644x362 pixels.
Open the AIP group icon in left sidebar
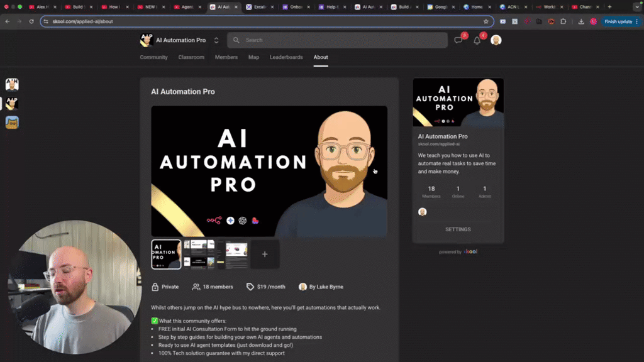[12, 103]
